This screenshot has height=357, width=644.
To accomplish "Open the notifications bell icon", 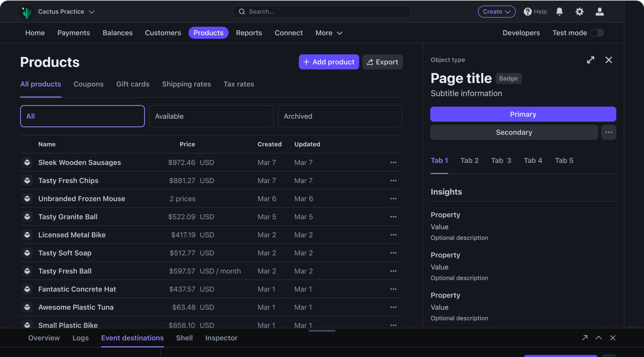I will [559, 11].
